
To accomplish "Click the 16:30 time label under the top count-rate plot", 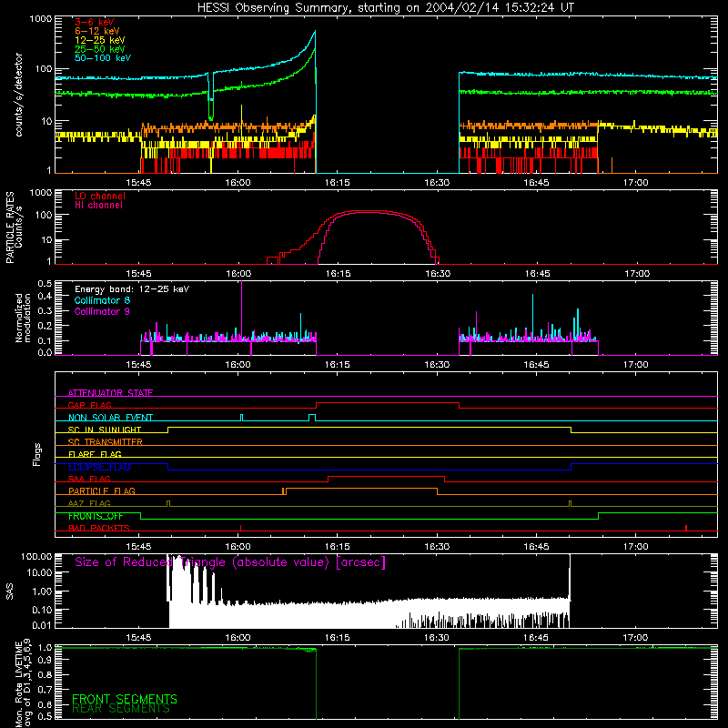I will tap(437, 183).
